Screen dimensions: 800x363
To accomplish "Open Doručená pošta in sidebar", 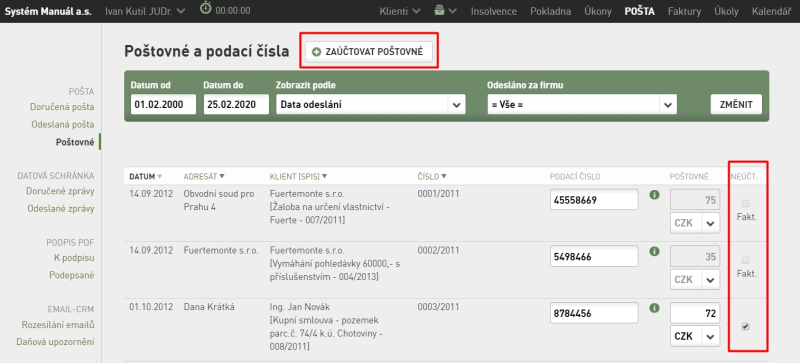I will (x=62, y=107).
